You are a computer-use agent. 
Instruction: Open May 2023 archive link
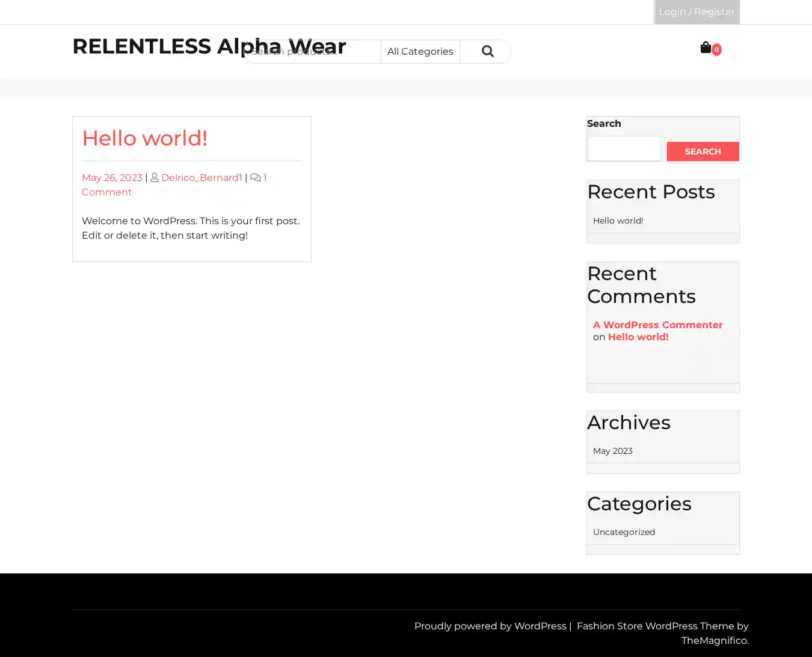coord(612,451)
